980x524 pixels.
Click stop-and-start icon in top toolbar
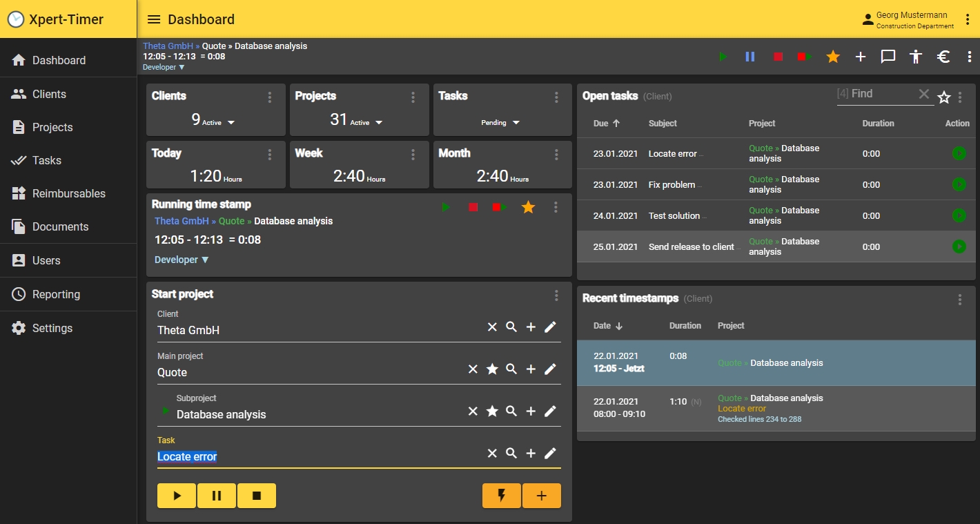(x=805, y=57)
